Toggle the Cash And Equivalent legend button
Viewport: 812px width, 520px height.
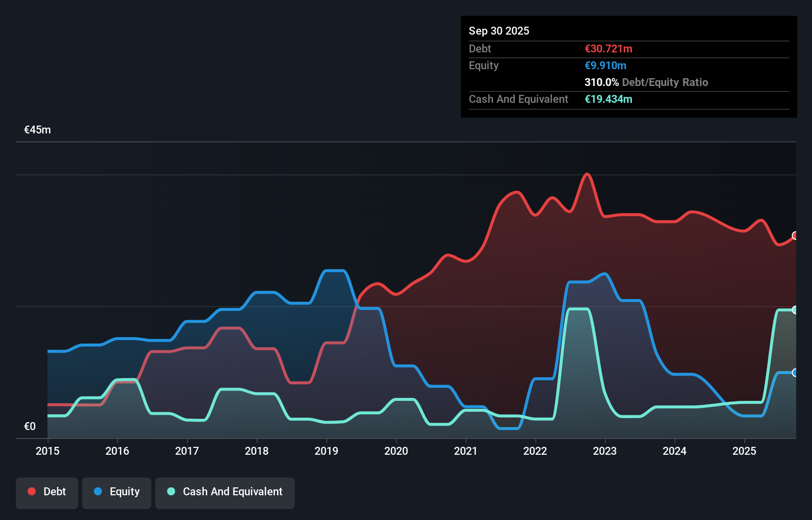pyautogui.click(x=225, y=493)
